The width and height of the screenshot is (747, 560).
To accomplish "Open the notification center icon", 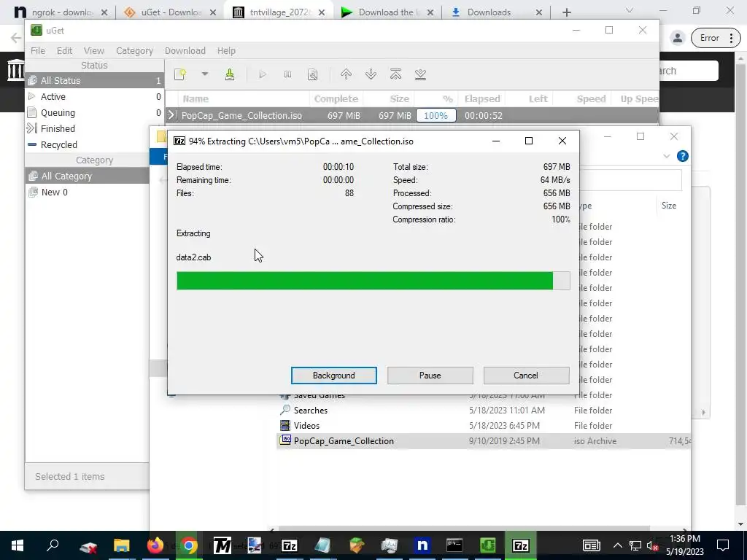I will (x=723, y=545).
